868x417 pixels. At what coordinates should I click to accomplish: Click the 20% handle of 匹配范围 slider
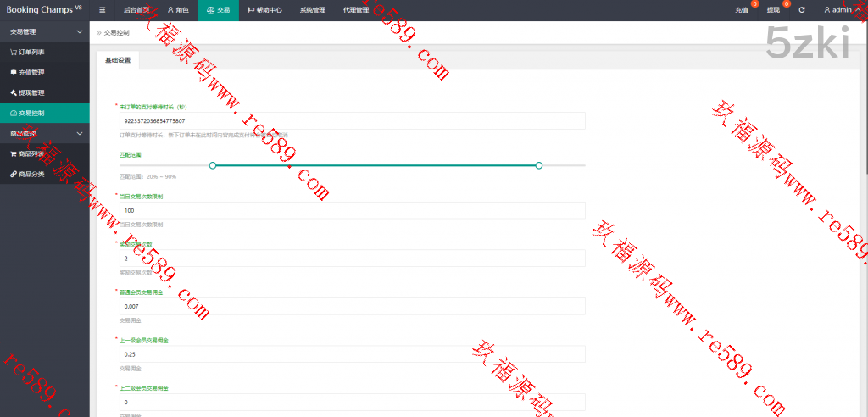(213, 165)
